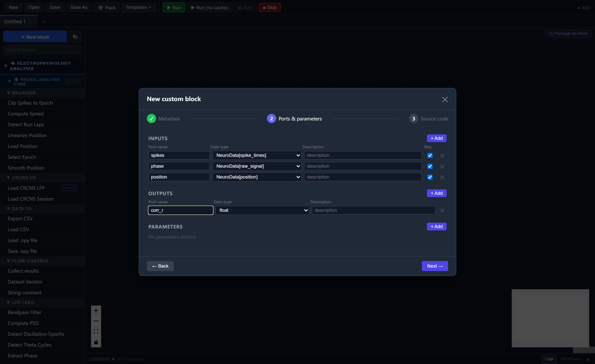This screenshot has width=595, height=364.
Task: Toggle the canvas lock icon
Action: click(96, 342)
